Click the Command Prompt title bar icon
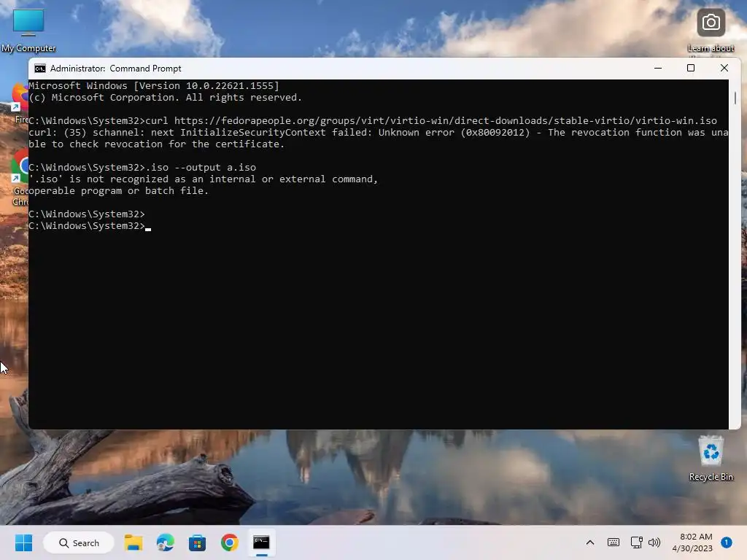 (40, 69)
